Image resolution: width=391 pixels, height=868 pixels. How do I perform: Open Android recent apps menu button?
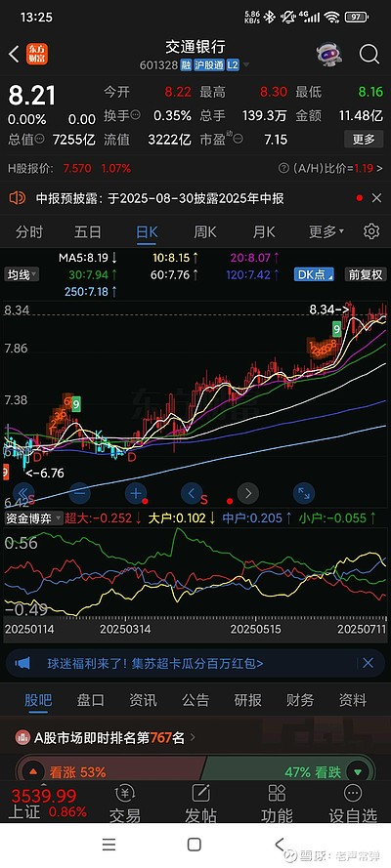click(x=109, y=845)
